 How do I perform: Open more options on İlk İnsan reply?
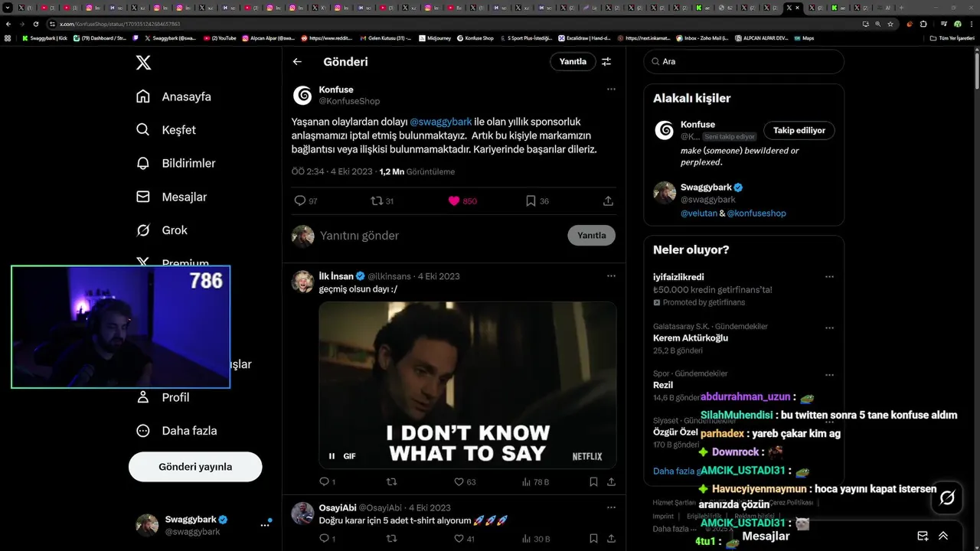tap(611, 275)
